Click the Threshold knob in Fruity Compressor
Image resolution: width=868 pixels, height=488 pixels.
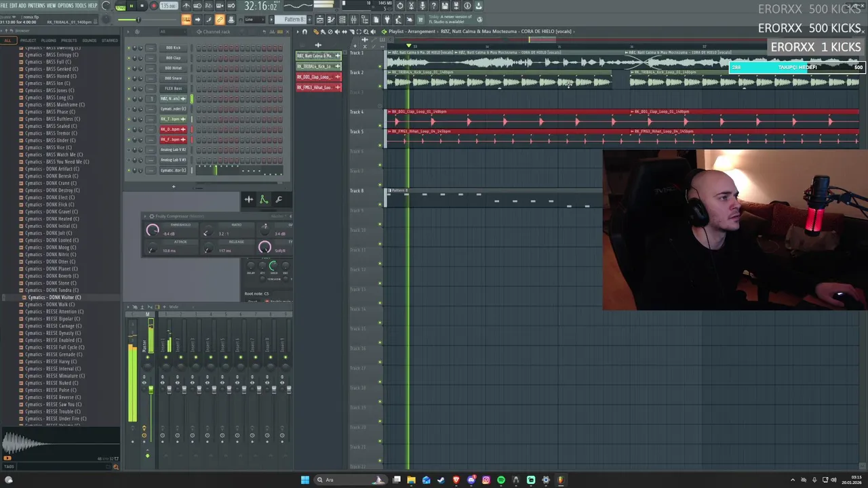[x=153, y=230]
